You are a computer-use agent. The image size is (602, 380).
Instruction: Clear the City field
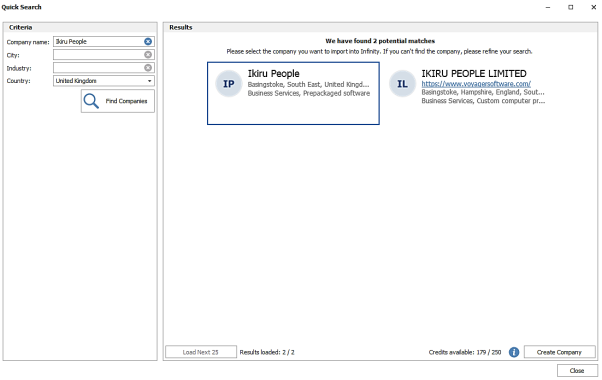pos(148,55)
